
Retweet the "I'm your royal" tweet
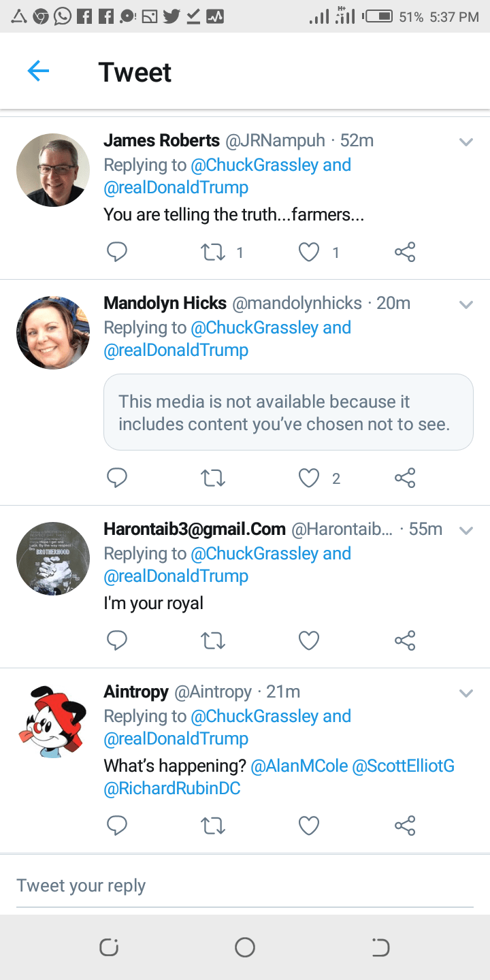[213, 640]
